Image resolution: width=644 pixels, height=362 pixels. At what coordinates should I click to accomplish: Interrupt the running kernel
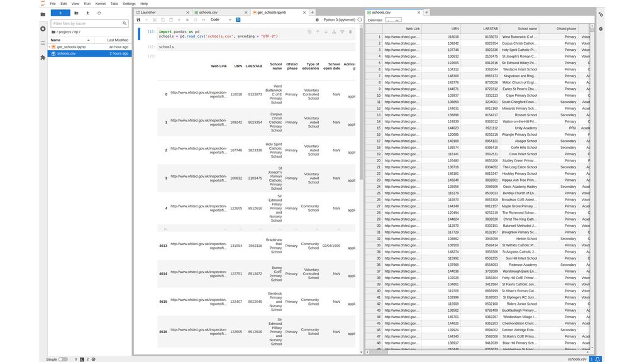click(187, 19)
